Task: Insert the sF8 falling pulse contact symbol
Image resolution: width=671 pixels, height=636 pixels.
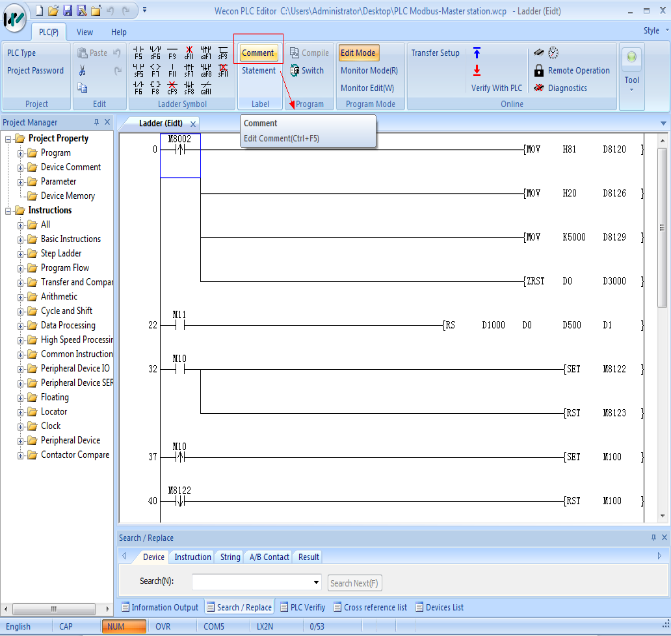Action: 189,88
